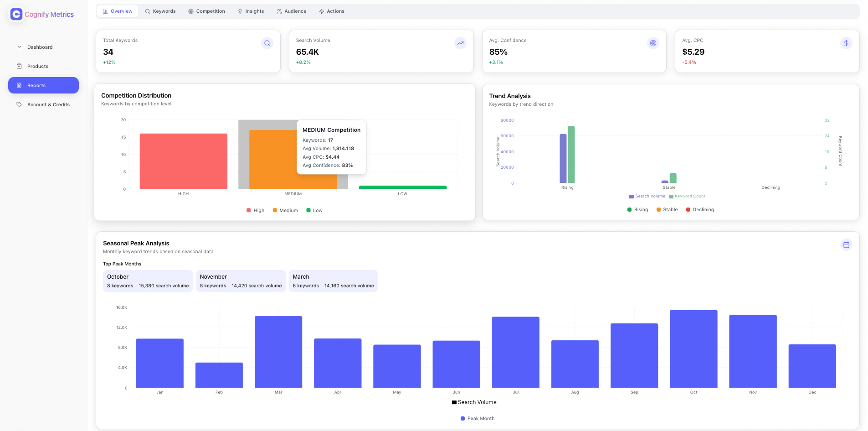Click the dollar icon on Avg. CPC card
Screen dimensions: 868x431
coord(846,43)
